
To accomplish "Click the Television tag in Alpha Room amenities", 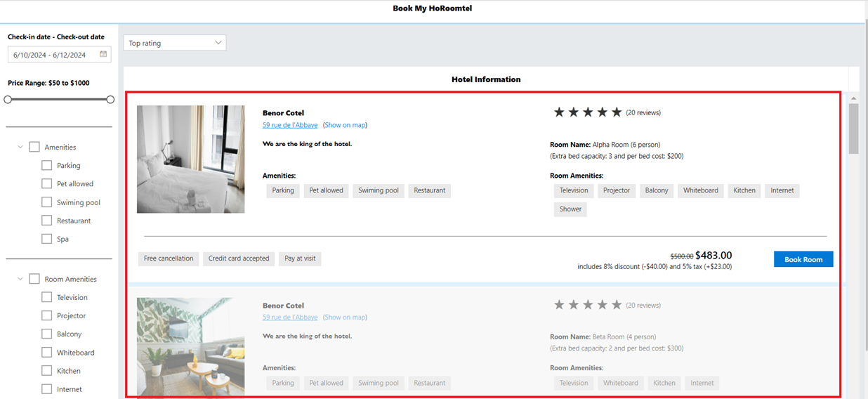I will [x=574, y=190].
